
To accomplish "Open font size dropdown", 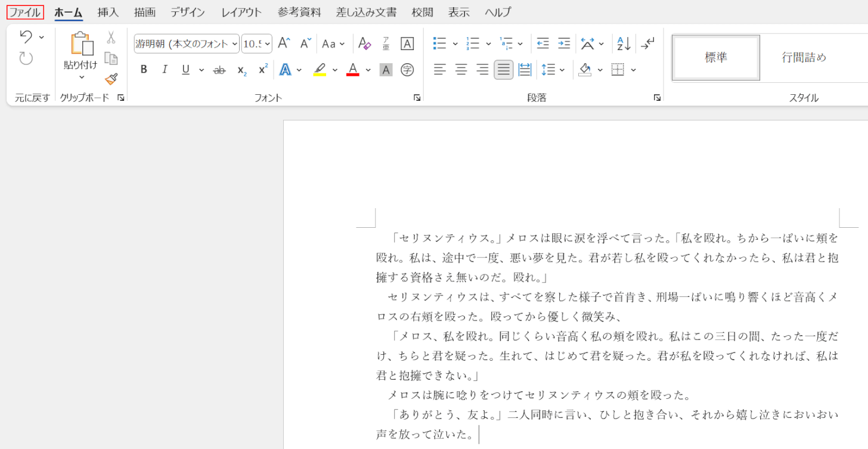I will tap(267, 44).
